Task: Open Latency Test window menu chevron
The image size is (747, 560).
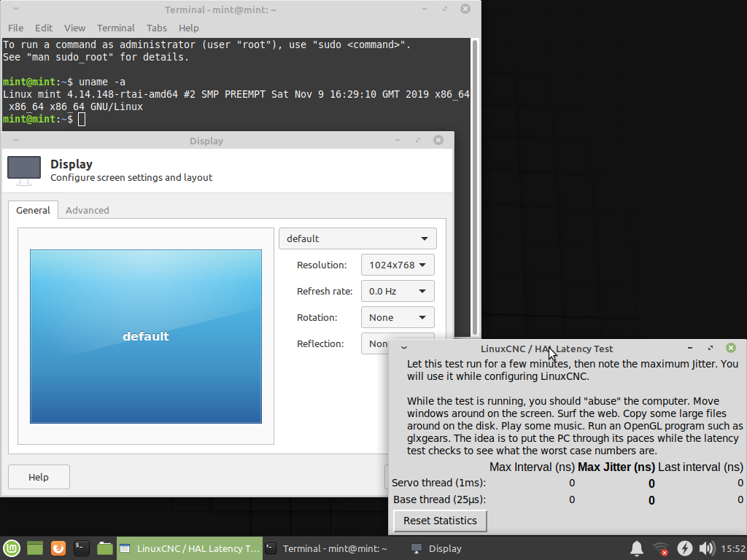Action: click(404, 348)
